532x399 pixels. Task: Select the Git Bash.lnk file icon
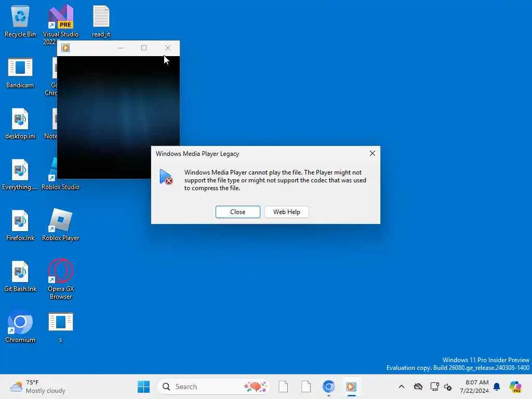tap(20, 276)
